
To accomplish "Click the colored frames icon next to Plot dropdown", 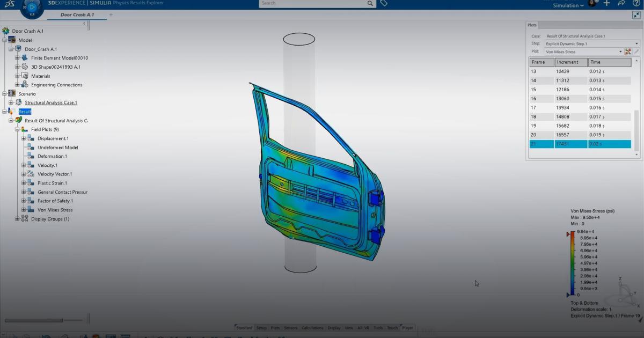I will 628,51.
